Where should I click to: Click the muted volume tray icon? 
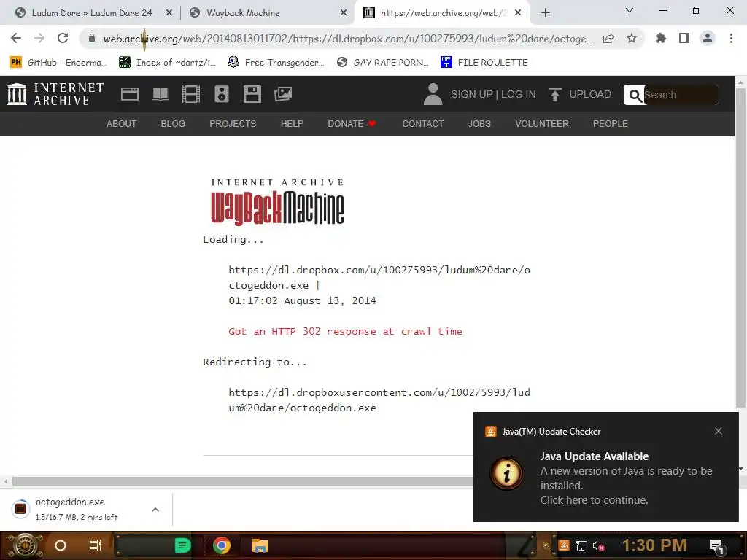[599, 546]
